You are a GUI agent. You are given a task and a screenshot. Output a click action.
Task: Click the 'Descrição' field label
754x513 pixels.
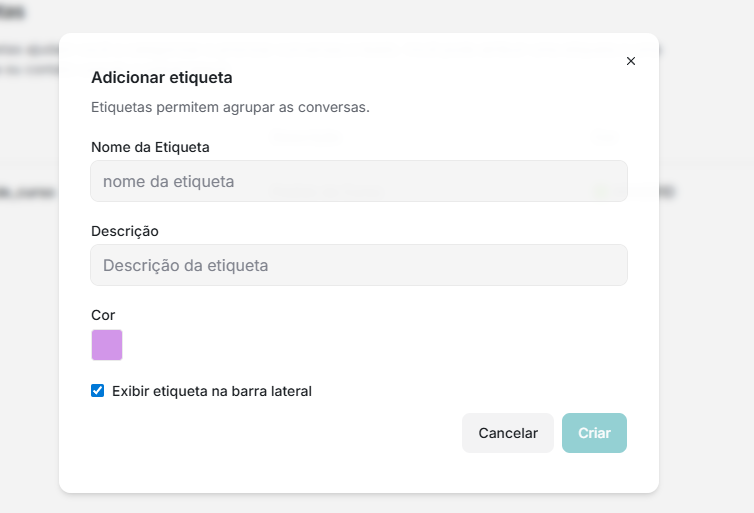125,231
